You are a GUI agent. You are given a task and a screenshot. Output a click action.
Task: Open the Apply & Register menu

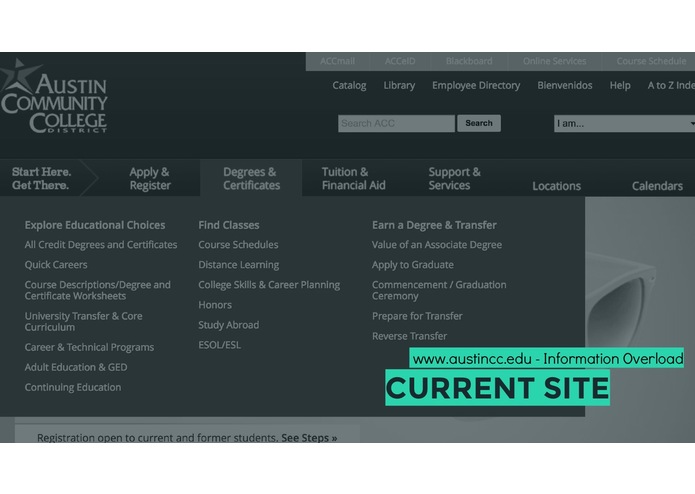tap(150, 179)
